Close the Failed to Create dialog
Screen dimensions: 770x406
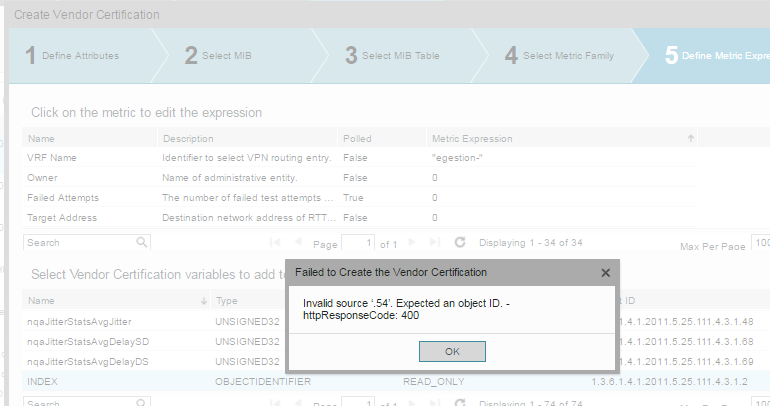coord(605,273)
